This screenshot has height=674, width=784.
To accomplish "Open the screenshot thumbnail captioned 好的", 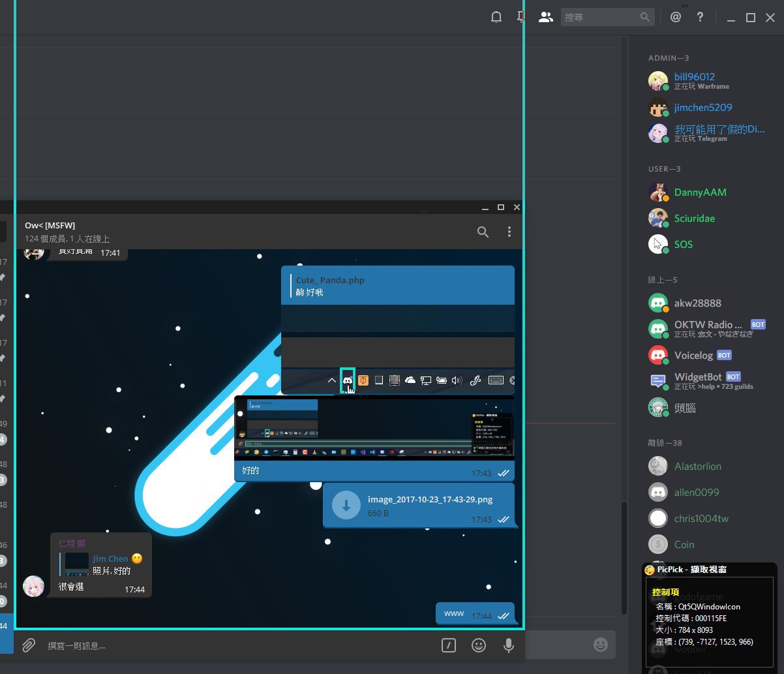I will pyautogui.click(x=374, y=427).
